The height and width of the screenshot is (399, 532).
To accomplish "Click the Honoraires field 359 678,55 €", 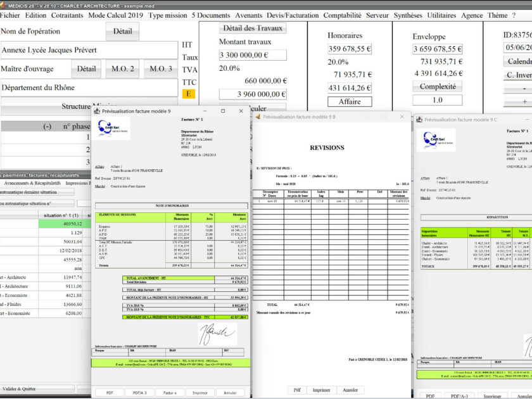I will click(x=350, y=49).
